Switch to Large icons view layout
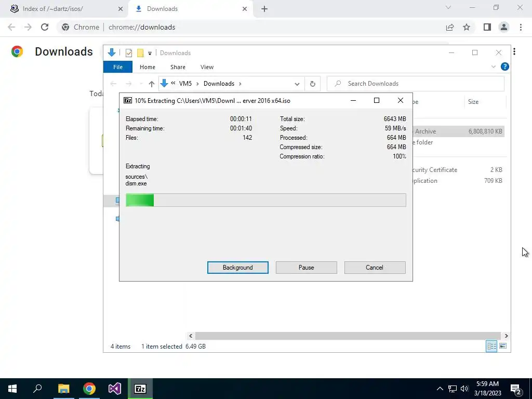532x399 pixels. (503, 346)
